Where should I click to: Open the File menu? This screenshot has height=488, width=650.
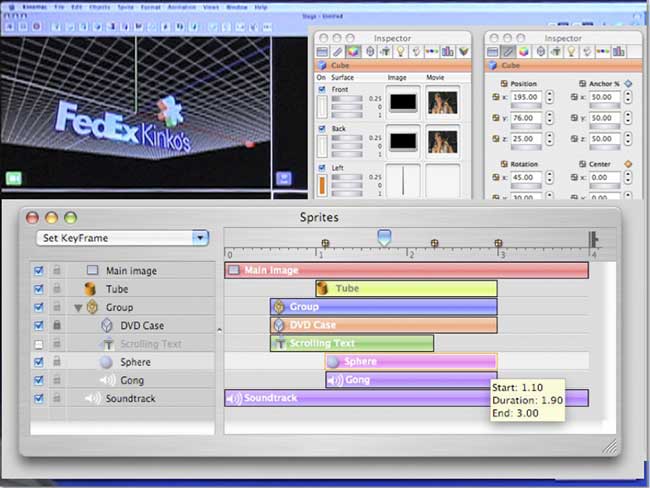[x=59, y=7]
